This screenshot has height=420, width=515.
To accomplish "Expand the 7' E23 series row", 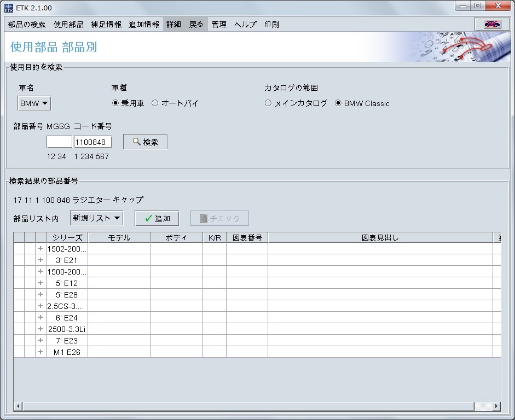I will [x=40, y=340].
